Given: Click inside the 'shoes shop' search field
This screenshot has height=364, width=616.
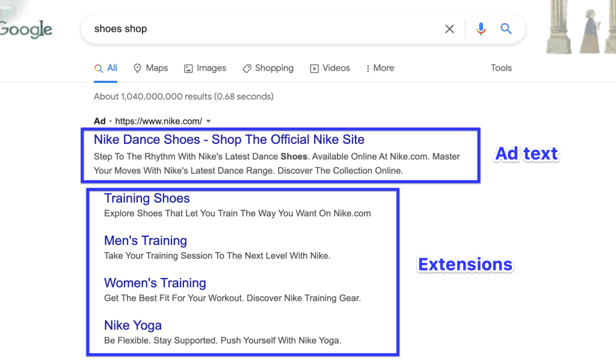Looking at the screenshot, I should [x=263, y=29].
